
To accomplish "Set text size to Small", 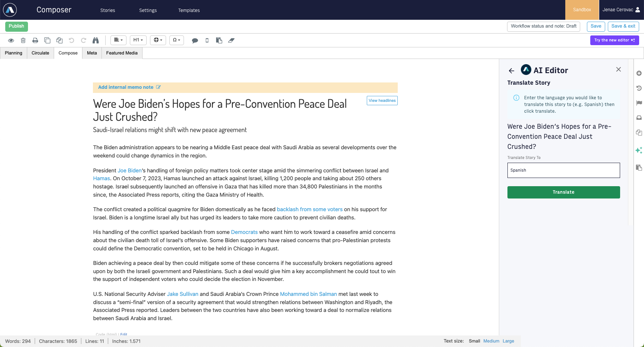I will (474, 341).
